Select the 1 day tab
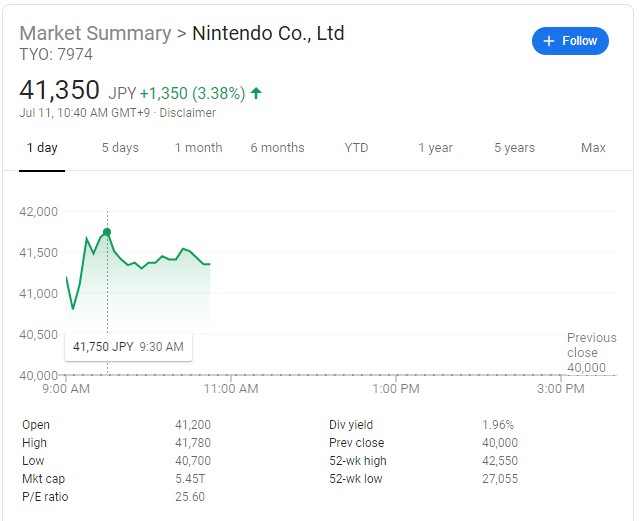Screen dimensions: 640x521 coord(42,147)
